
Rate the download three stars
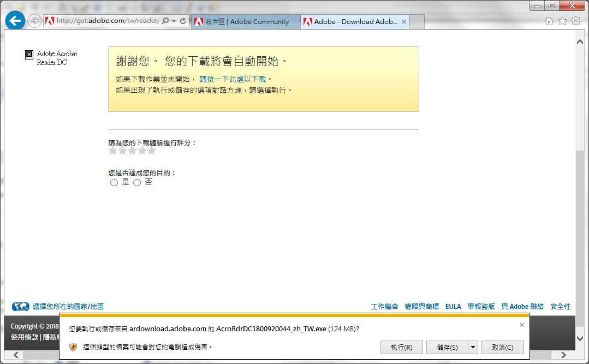point(132,151)
